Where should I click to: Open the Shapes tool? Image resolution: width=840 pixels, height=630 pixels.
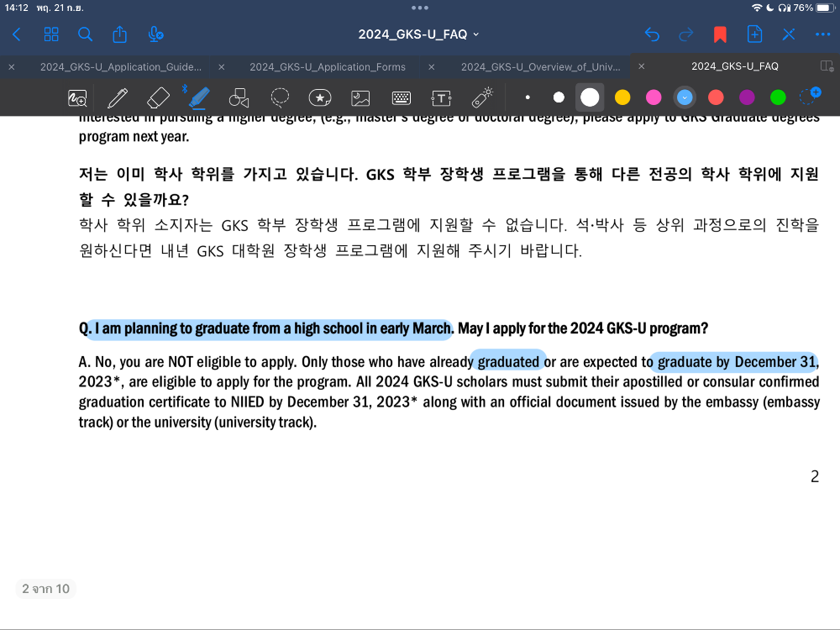coord(239,97)
